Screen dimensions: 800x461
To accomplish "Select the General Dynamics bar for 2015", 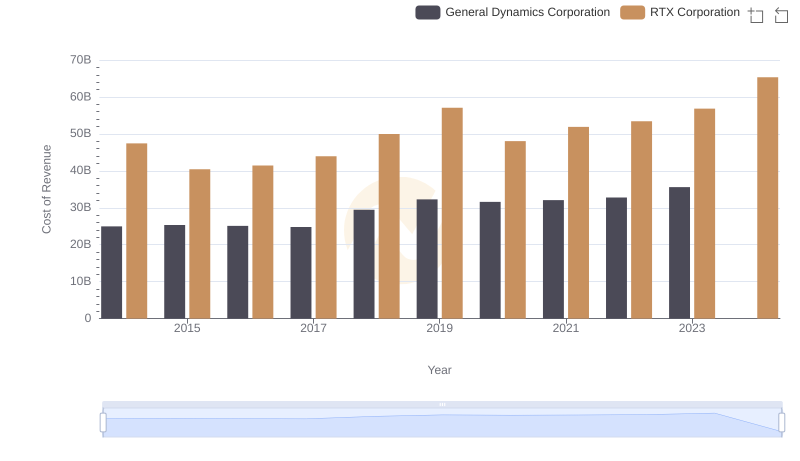I will [174, 272].
